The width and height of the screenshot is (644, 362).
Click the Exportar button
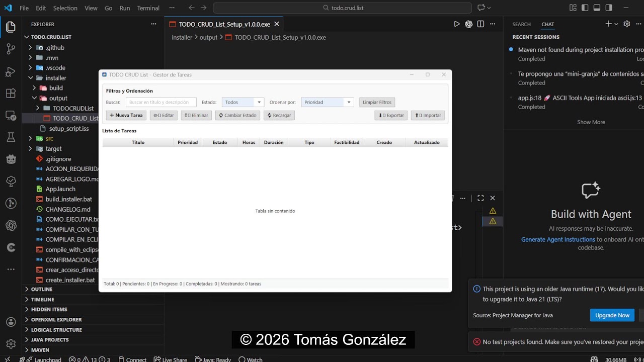[391, 115]
